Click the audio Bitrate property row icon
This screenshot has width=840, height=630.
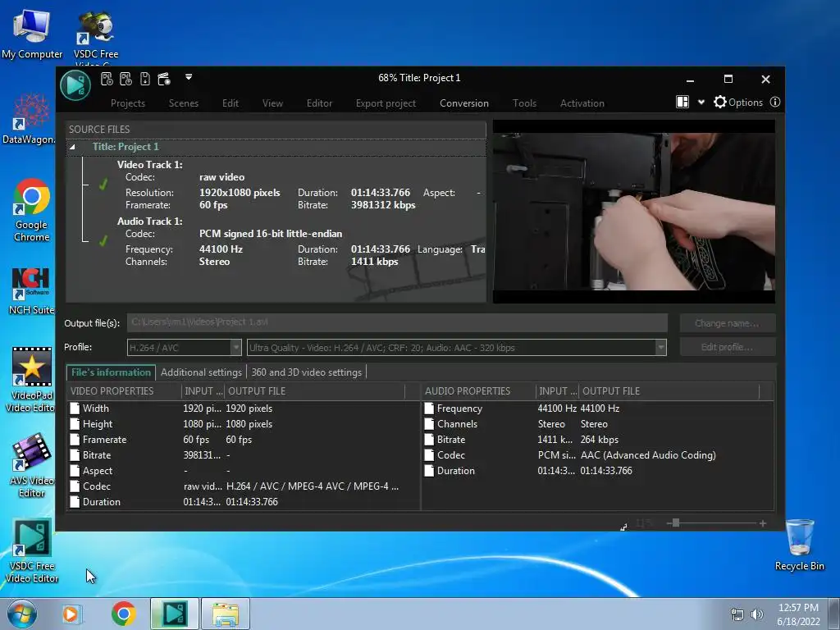point(429,440)
